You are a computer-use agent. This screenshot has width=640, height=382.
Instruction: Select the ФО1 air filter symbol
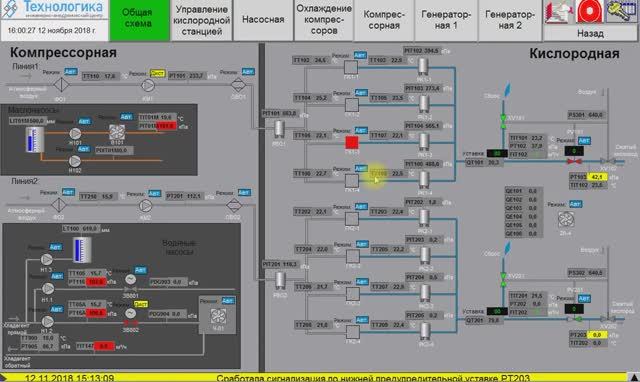point(61,85)
